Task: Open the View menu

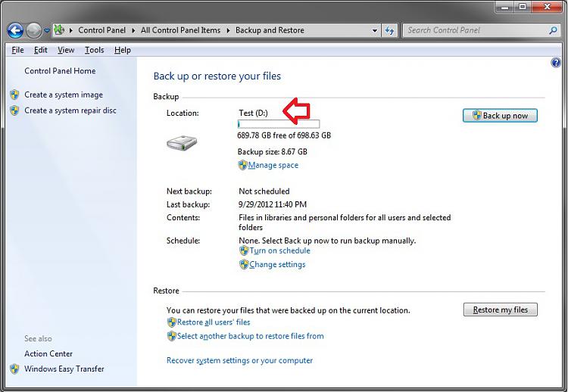Action: pos(66,50)
